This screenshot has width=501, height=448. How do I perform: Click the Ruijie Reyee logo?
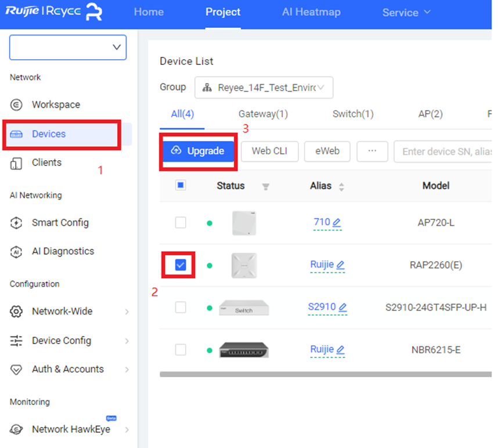point(53,12)
